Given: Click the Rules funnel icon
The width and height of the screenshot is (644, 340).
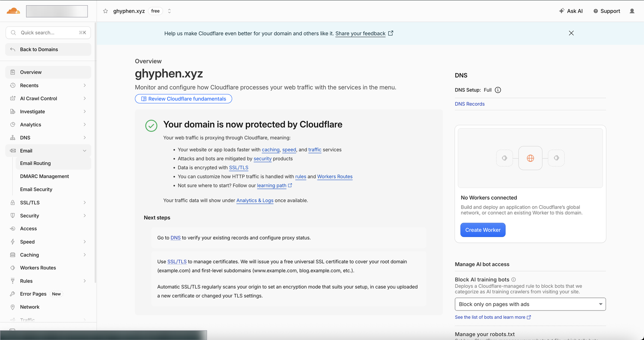Looking at the screenshot, I should 13,281.
